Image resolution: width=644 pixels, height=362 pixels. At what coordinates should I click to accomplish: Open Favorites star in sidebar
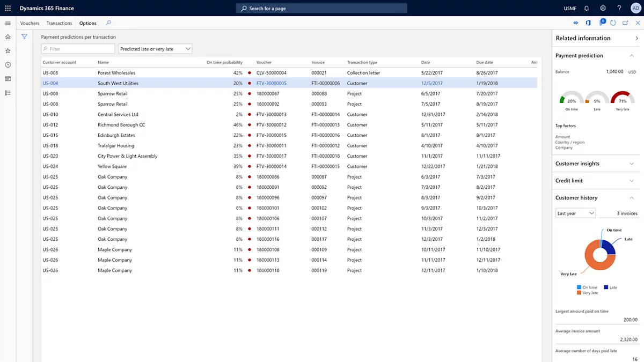(8, 51)
